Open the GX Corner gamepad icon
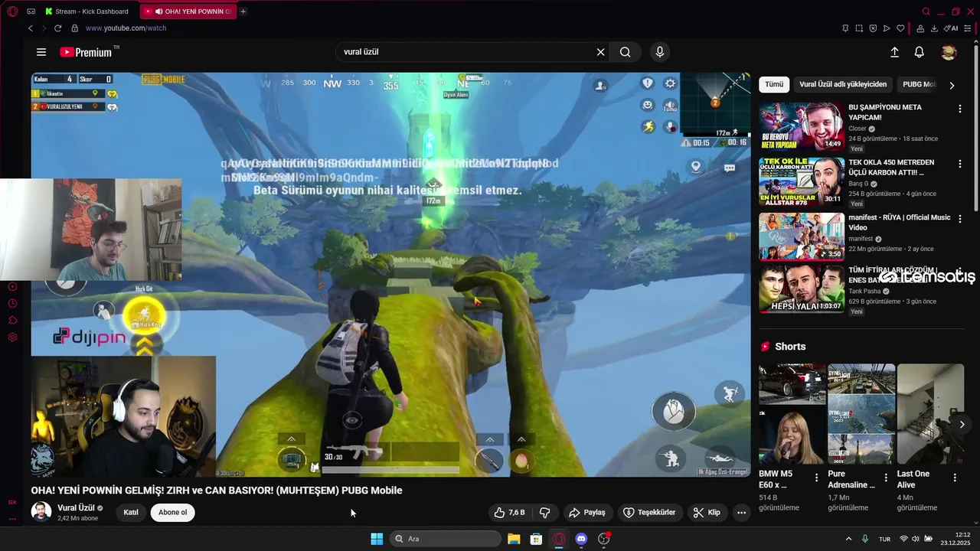The height and width of the screenshot is (551, 980). [x=31, y=11]
